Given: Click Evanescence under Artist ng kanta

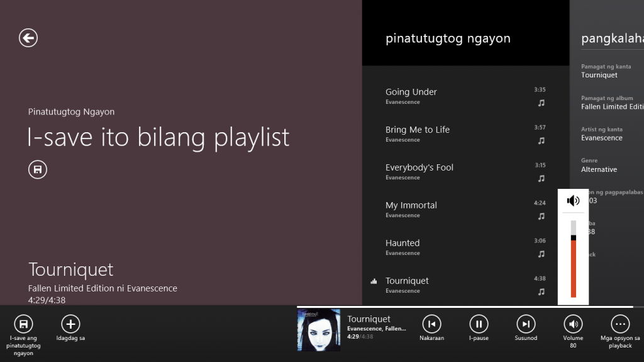Looking at the screenshot, I should (602, 138).
